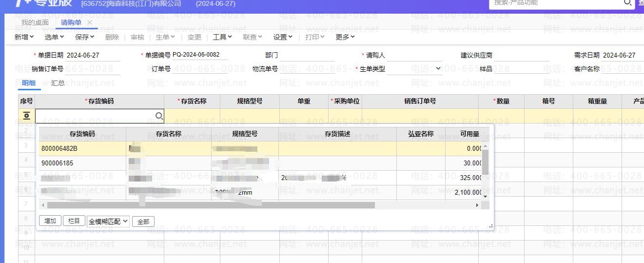The width and height of the screenshot is (644, 263).
Task: Close the 请购单 tab
Action: point(90,22)
